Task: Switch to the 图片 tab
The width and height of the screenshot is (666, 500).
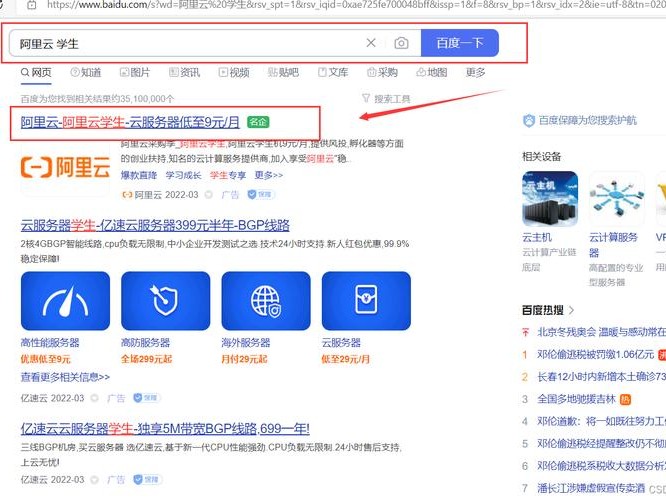Action: coord(135,73)
